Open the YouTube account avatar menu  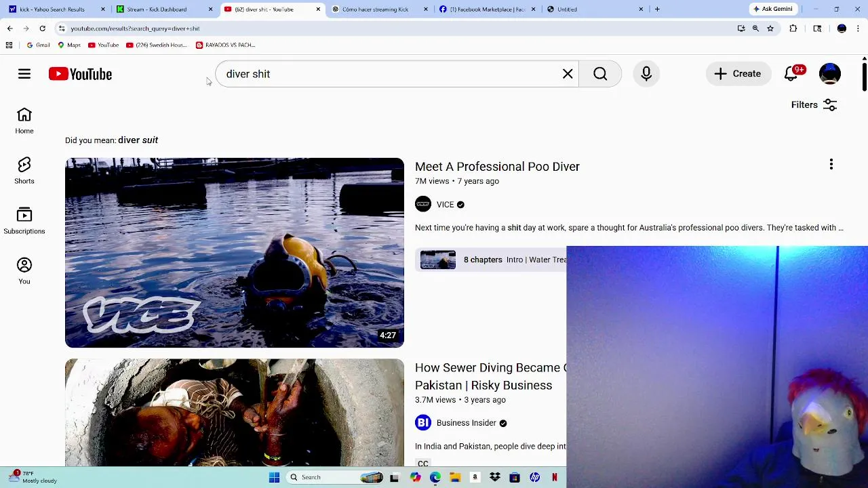click(x=830, y=74)
